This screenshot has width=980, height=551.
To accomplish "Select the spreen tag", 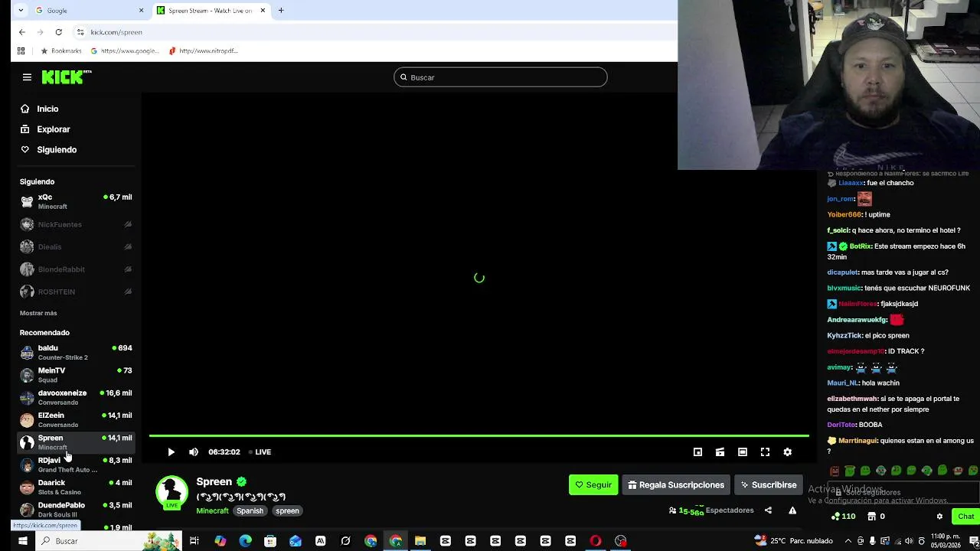I will click(287, 511).
